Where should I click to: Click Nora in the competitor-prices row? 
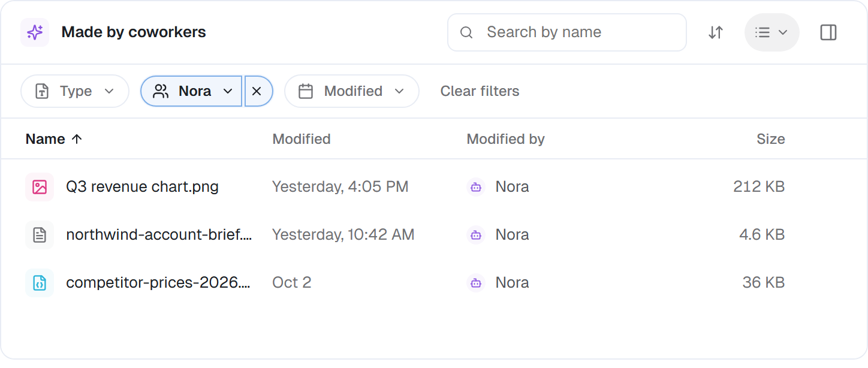coord(513,283)
